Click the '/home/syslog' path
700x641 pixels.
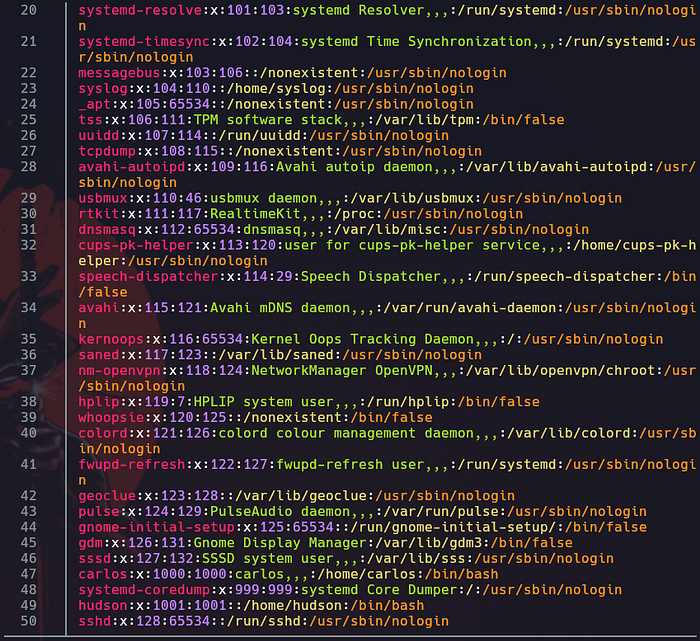[x=276, y=88]
